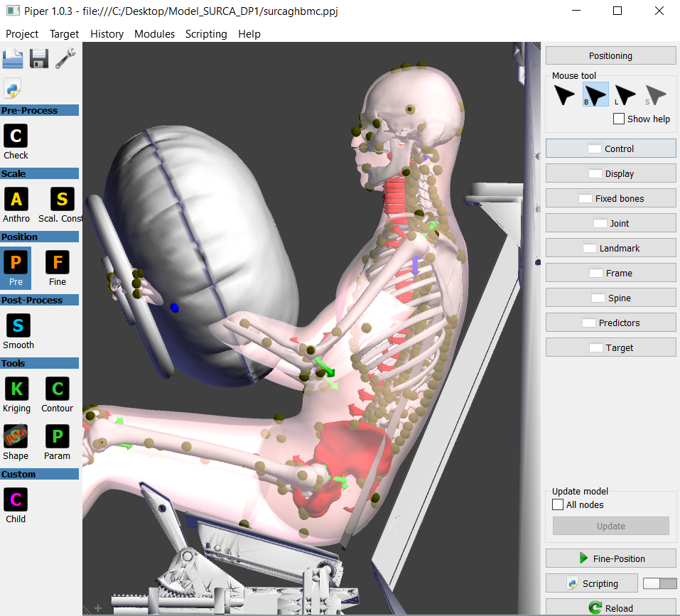
Task: Toggle the Control panel button
Action: [610, 148]
